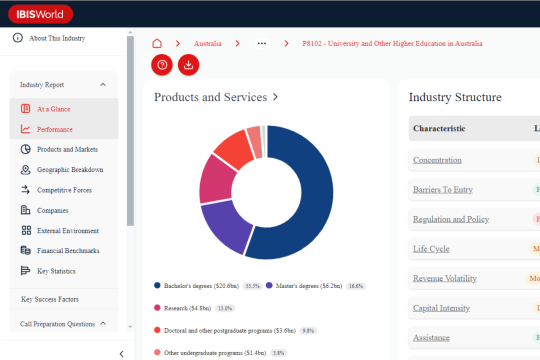Select Competitive Forces menu item
This screenshot has height=360, width=540.
pos(64,190)
